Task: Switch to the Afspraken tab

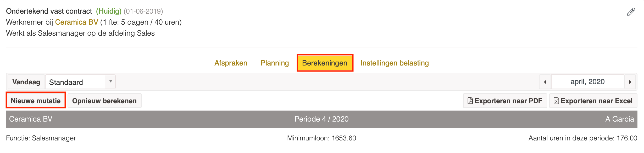Action: 231,63
